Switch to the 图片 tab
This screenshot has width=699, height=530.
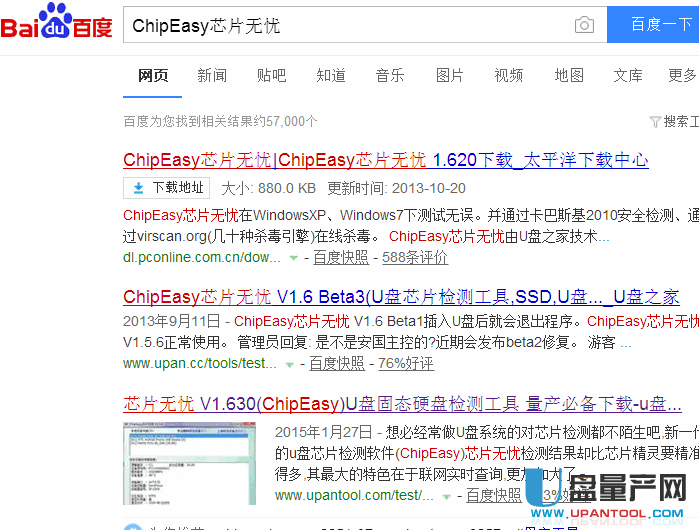click(449, 75)
